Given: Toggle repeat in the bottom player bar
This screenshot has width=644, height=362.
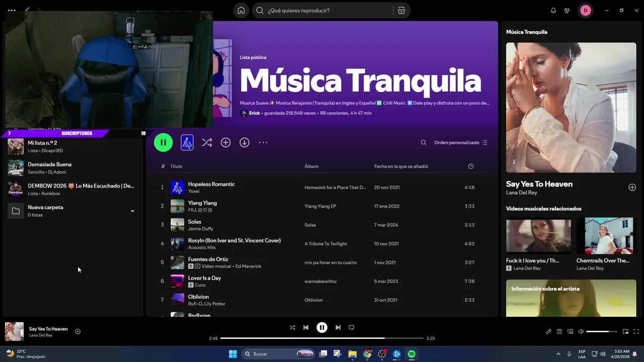Looking at the screenshot, I should 352,327.
